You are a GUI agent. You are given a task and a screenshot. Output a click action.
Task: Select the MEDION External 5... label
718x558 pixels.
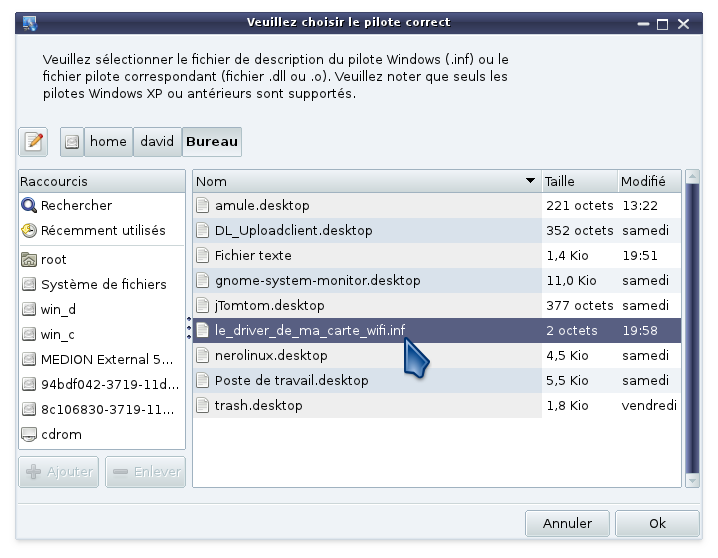(107, 359)
